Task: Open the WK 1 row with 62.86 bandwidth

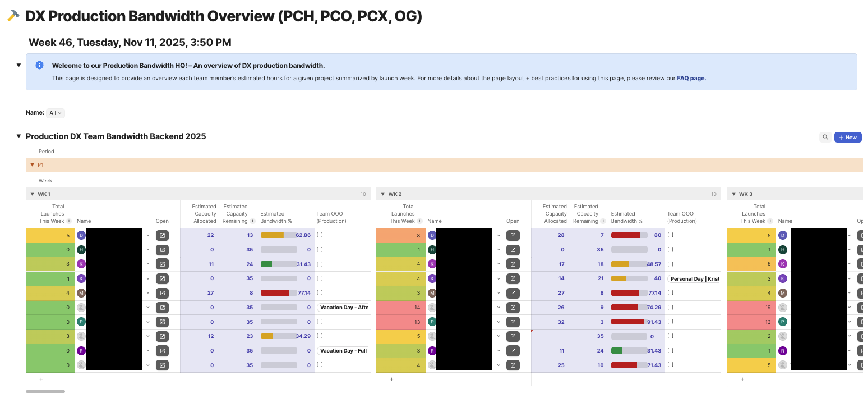Action: (162, 236)
